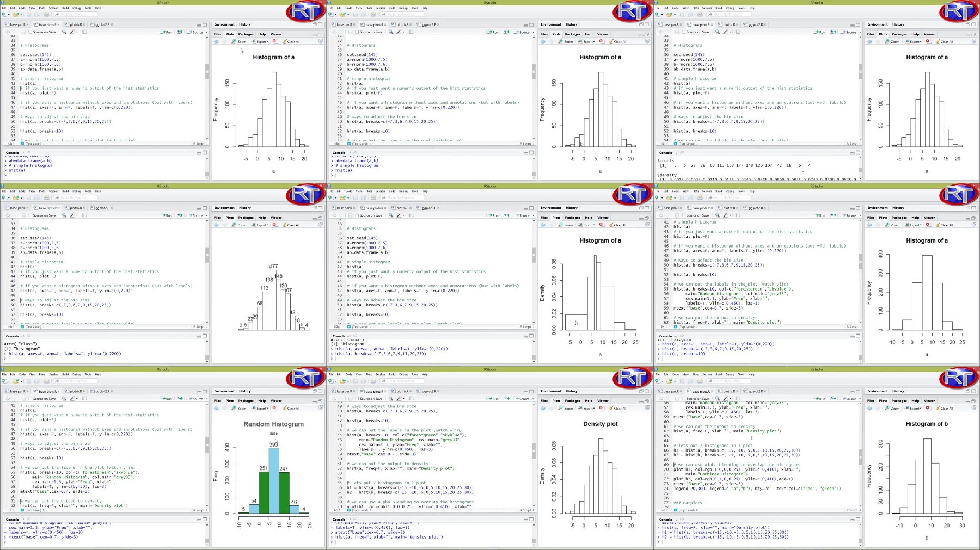
Task: Click Re-run previous region icon in Density plot window
Action: click(x=506, y=399)
